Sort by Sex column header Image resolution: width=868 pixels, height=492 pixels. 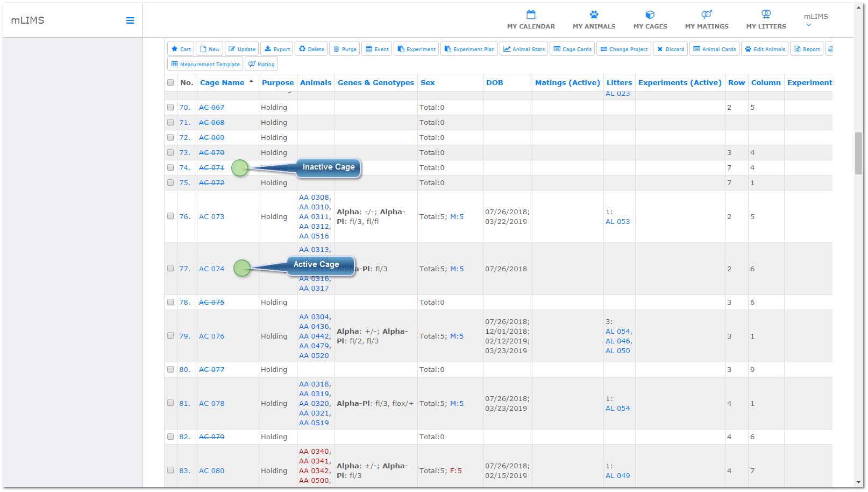tap(428, 82)
